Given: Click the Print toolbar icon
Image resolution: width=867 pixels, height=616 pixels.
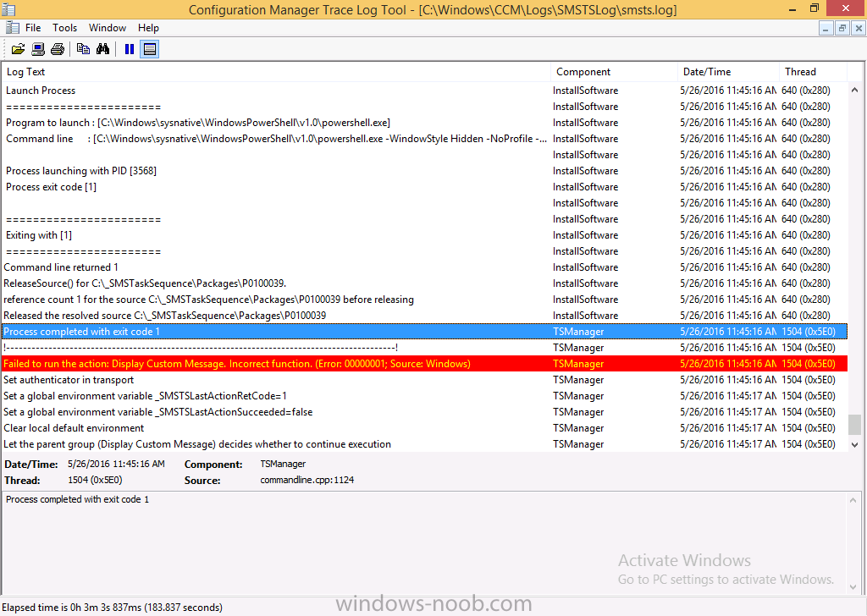Looking at the screenshot, I should click(58, 49).
